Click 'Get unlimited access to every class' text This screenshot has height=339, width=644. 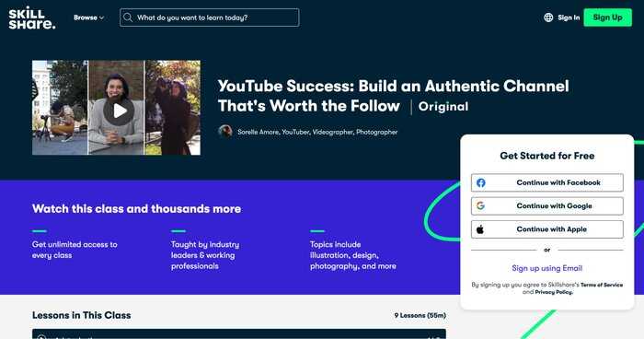[75, 250]
